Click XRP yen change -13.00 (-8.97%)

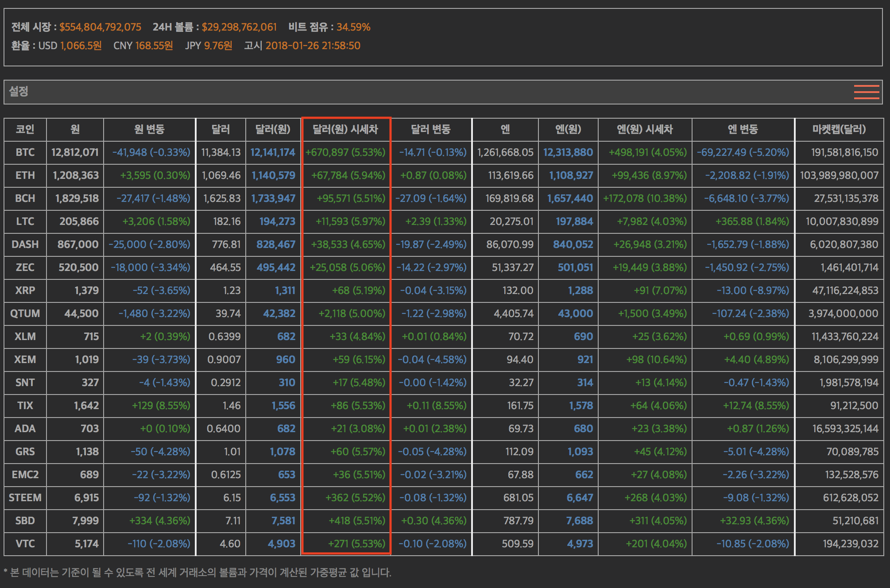click(x=753, y=290)
